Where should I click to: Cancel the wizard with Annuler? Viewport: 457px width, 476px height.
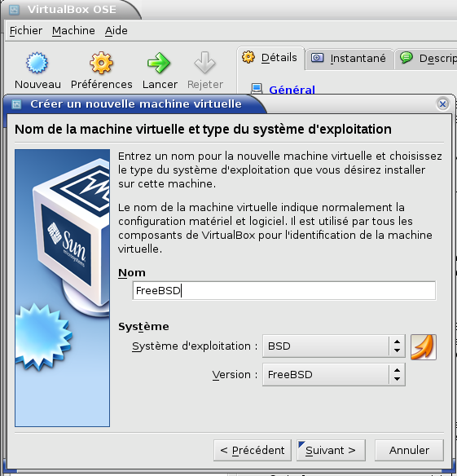[409, 450]
